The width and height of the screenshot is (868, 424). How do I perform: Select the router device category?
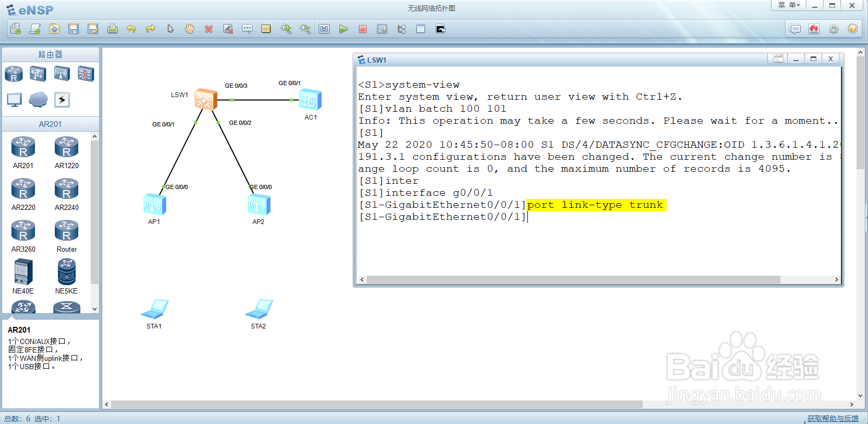click(x=14, y=74)
